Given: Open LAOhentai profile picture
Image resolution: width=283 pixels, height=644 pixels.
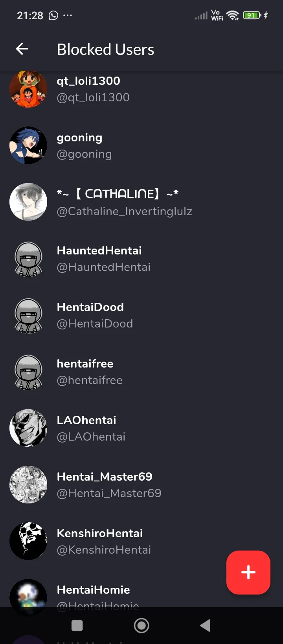Looking at the screenshot, I should [x=28, y=428].
